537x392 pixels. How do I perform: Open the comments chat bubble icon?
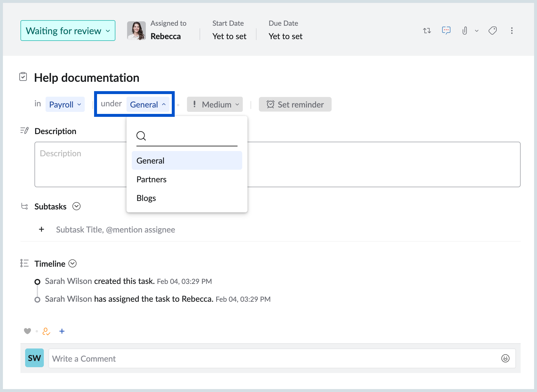click(446, 30)
